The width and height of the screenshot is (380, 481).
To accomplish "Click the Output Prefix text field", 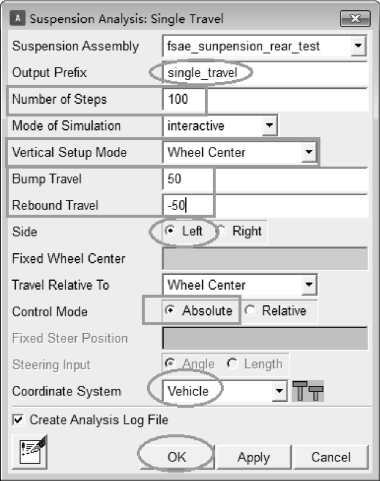I will [x=266, y=72].
